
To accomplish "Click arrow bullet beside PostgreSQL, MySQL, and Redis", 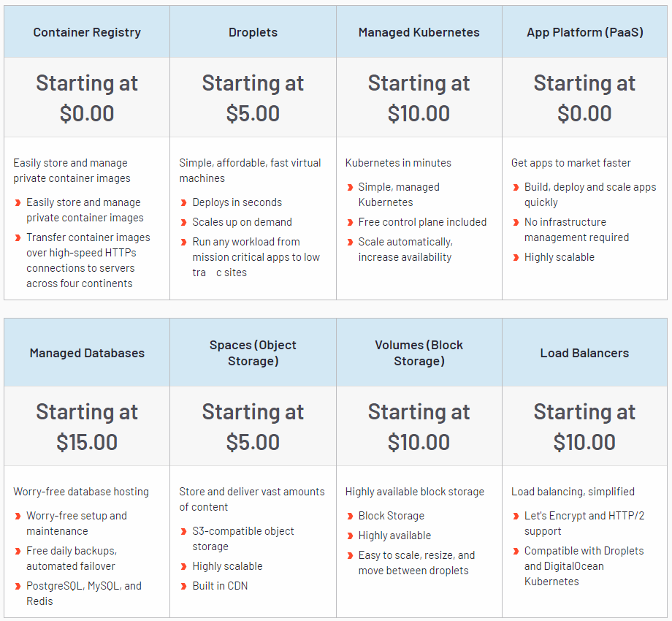I will pos(18,587).
